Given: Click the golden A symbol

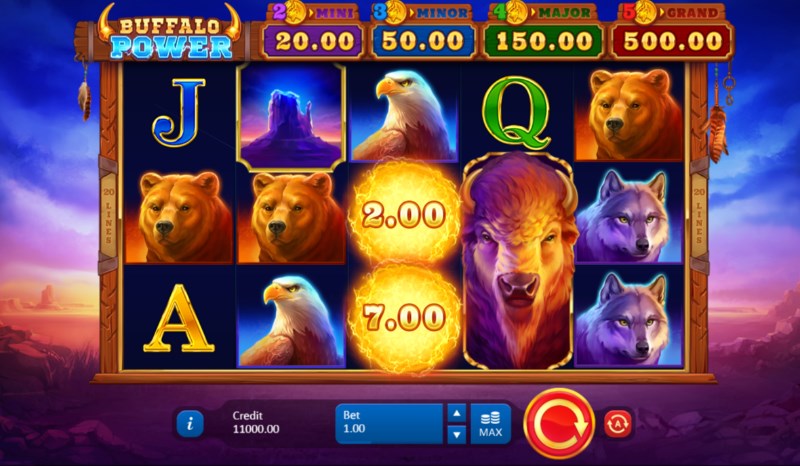Looking at the screenshot, I should coord(178,318).
